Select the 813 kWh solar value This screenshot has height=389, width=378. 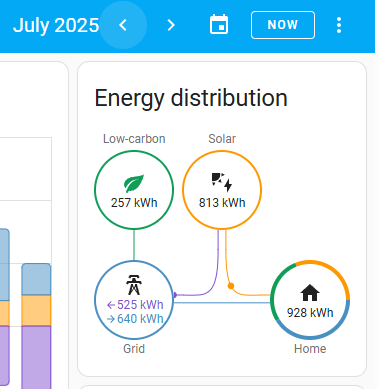[222, 203]
